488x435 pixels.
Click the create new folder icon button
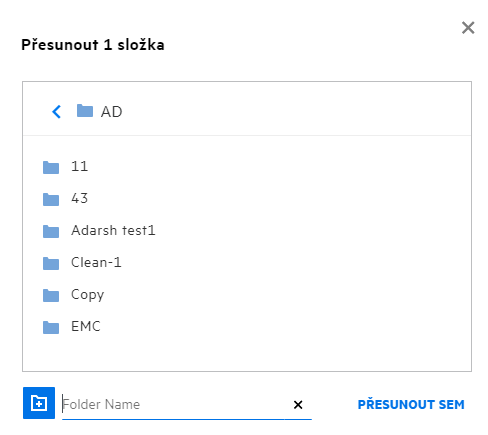pos(39,403)
